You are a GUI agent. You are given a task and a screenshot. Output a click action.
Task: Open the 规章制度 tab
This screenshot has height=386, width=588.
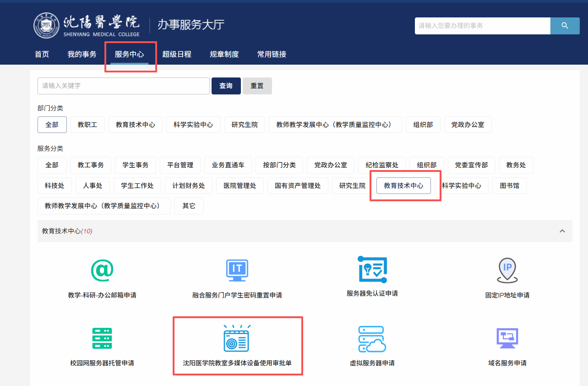click(x=224, y=54)
